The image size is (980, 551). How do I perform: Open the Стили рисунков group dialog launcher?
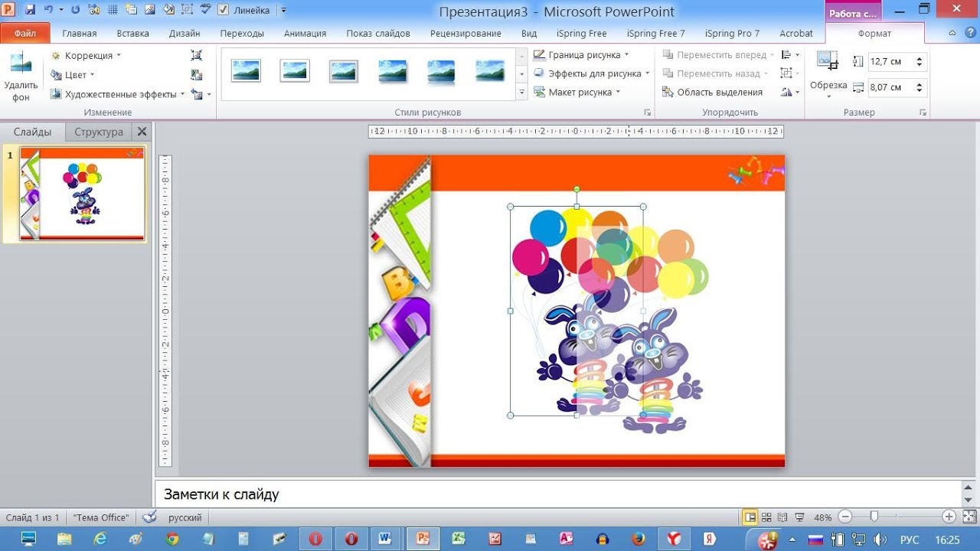tap(647, 112)
